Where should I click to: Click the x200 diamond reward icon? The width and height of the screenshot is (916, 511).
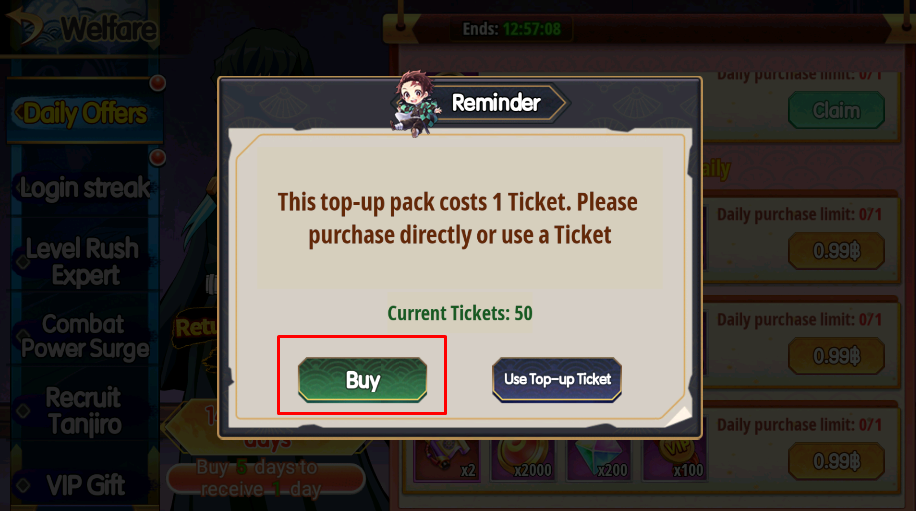[x=599, y=460]
